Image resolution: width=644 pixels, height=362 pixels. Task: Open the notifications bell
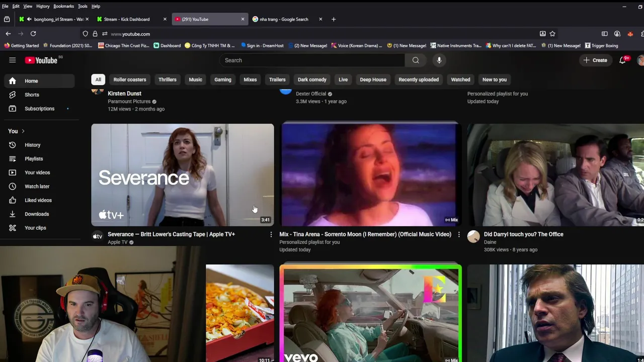pos(622,60)
